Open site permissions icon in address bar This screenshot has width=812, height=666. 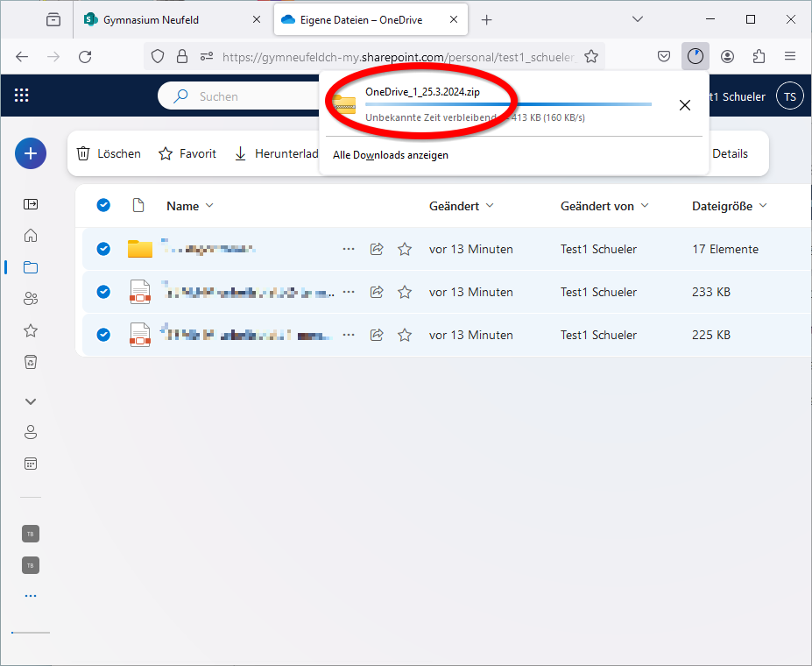[207, 56]
